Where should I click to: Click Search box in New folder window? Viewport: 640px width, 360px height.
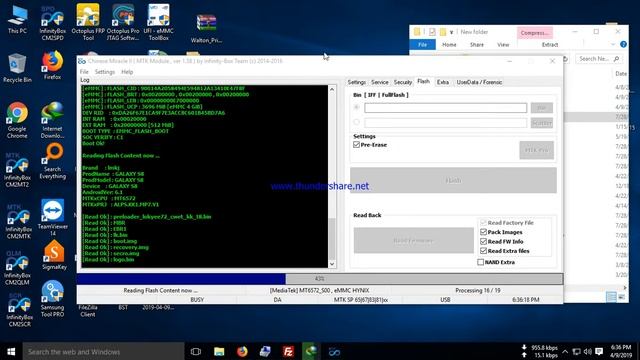click(x=599, y=59)
